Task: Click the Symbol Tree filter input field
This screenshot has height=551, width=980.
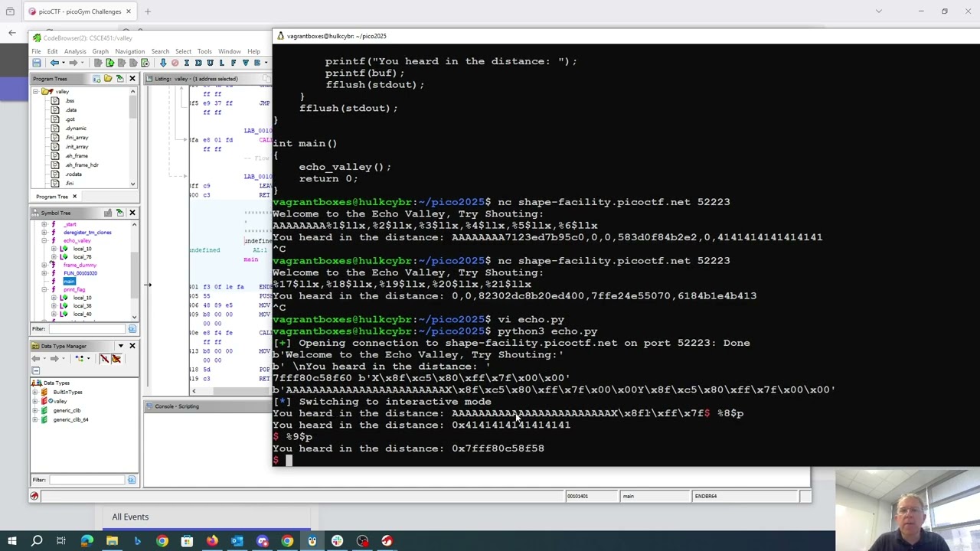Action: click(87, 329)
